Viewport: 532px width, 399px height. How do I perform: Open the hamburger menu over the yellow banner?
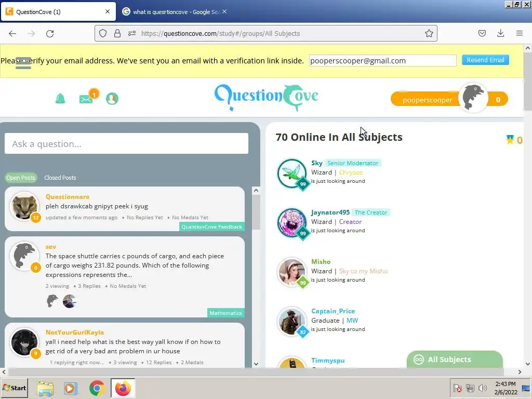23,63
